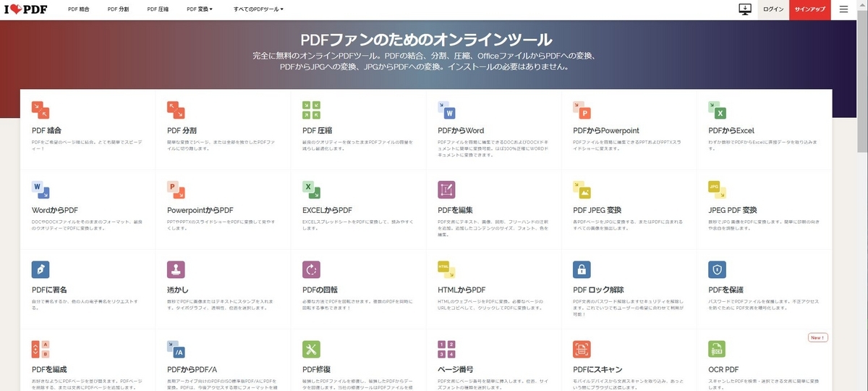
Task: Select the PowerpointからPDF icon
Action: click(176, 190)
